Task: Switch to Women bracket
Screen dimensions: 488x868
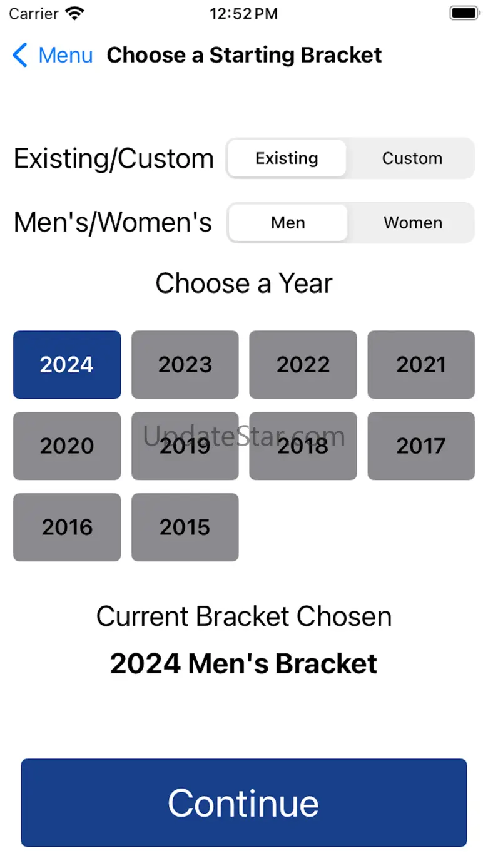Action: 412,223
